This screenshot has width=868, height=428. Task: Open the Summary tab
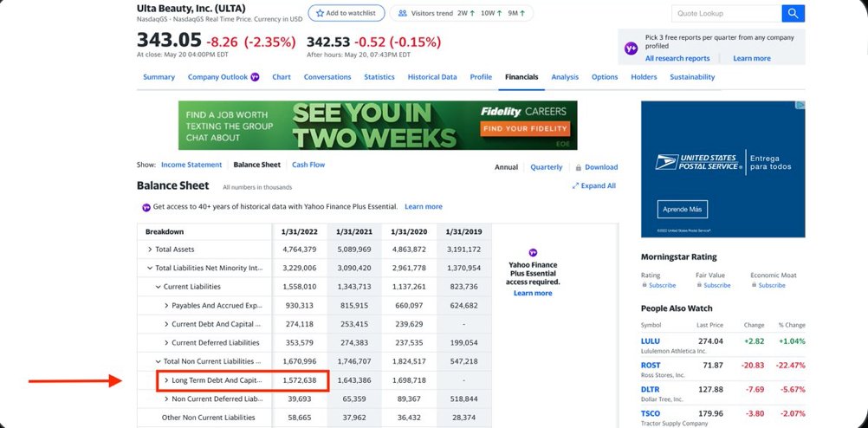click(159, 77)
